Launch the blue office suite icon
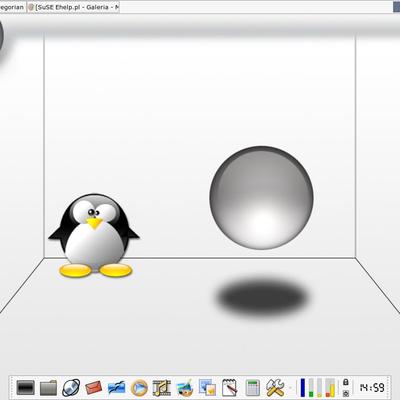 point(117,388)
